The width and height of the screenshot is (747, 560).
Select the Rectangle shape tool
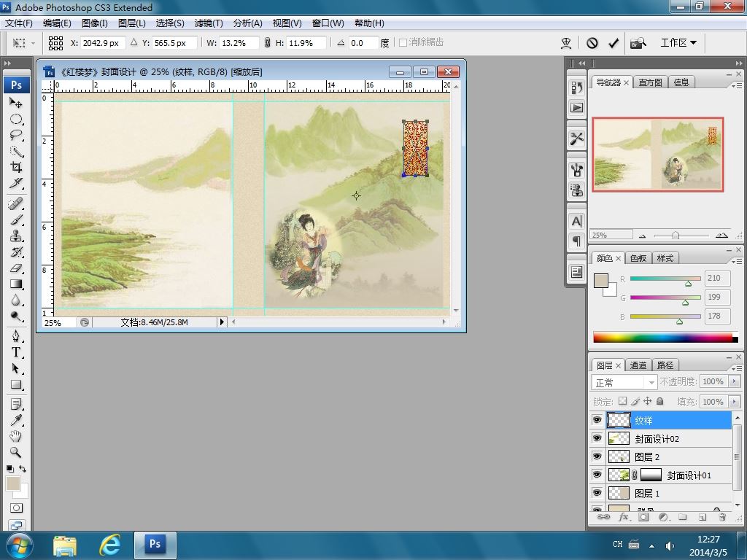coord(16,384)
